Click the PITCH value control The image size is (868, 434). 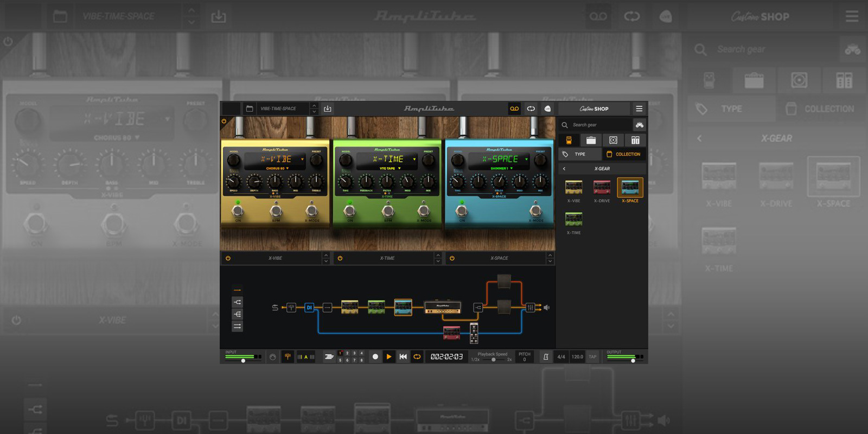pyautogui.click(x=524, y=356)
